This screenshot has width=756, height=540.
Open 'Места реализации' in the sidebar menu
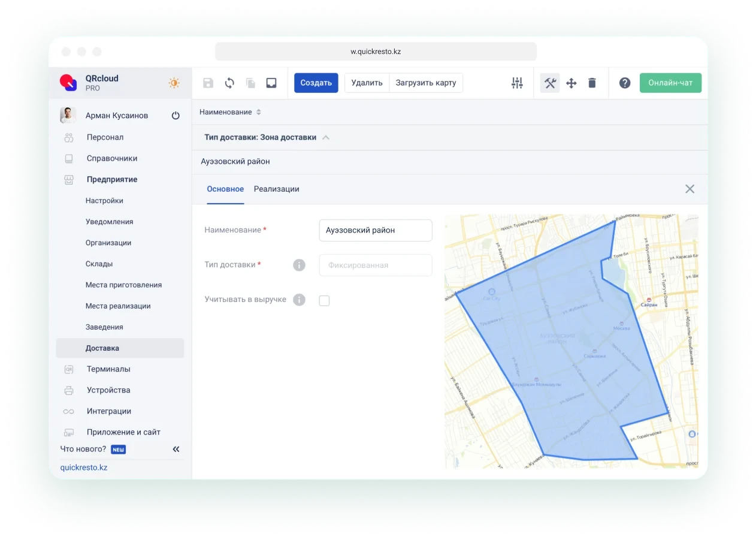point(118,306)
